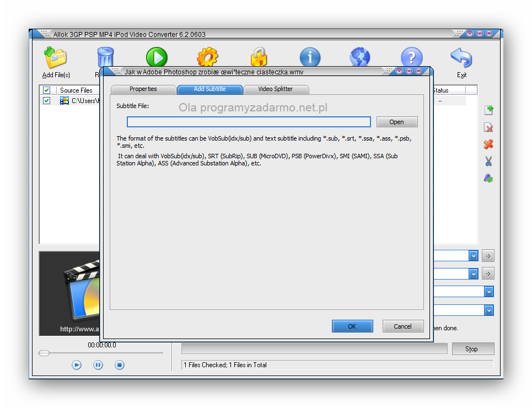532x408 pixels.
Task: Click the add file icon in side panel
Action: pyautogui.click(x=488, y=110)
